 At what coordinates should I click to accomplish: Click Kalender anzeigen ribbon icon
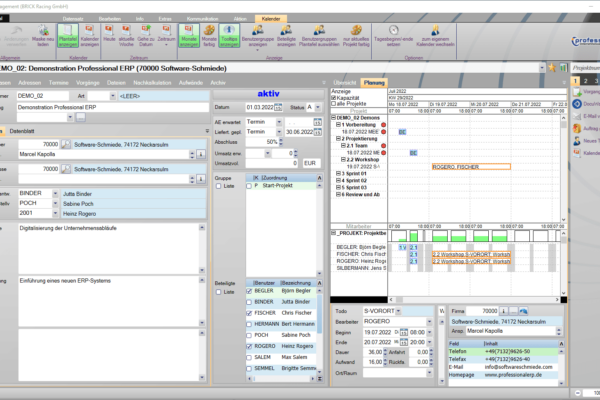click(90, 35)
